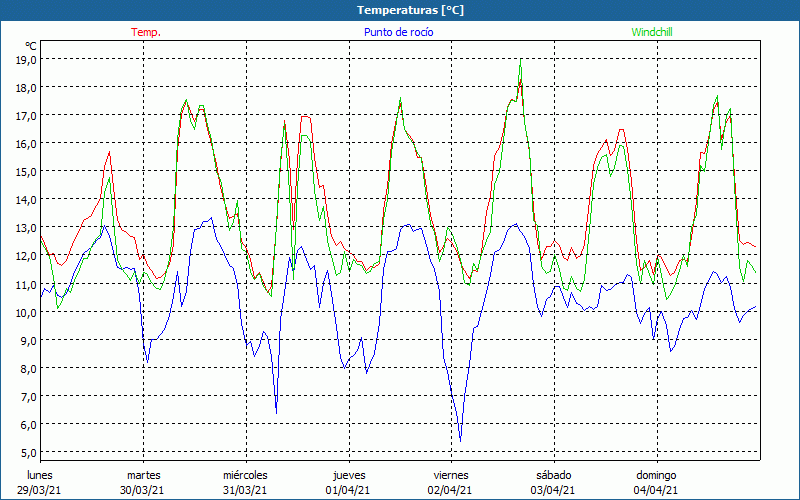Click the 'sábado' day label

554,476
